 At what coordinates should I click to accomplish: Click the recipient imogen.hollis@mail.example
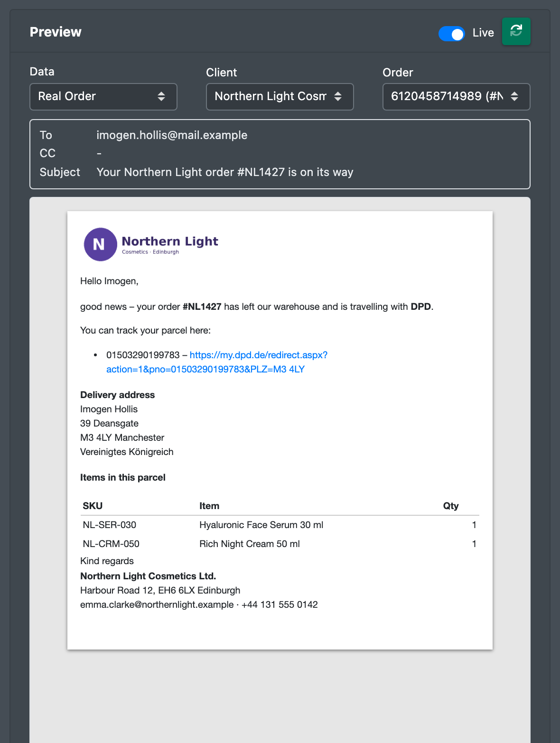172,135
